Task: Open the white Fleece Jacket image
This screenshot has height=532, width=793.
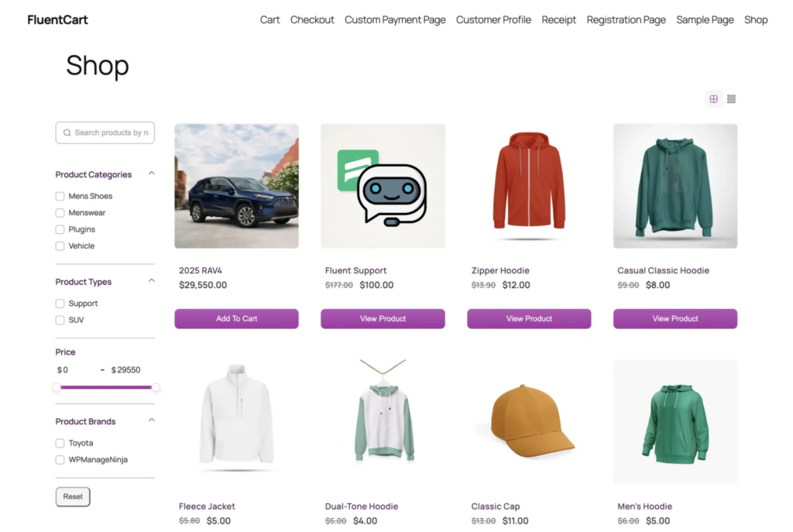Action: click(236, 422)
